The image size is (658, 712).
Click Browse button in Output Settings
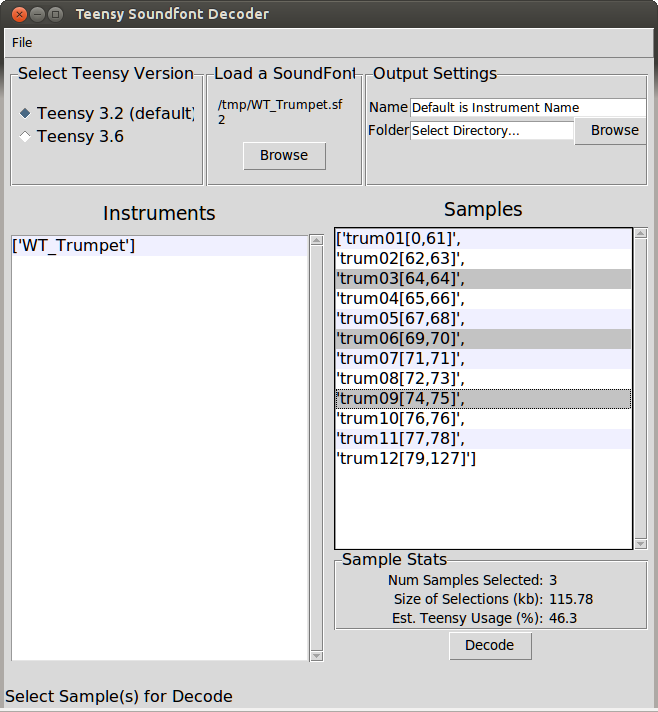click(611, 131)
